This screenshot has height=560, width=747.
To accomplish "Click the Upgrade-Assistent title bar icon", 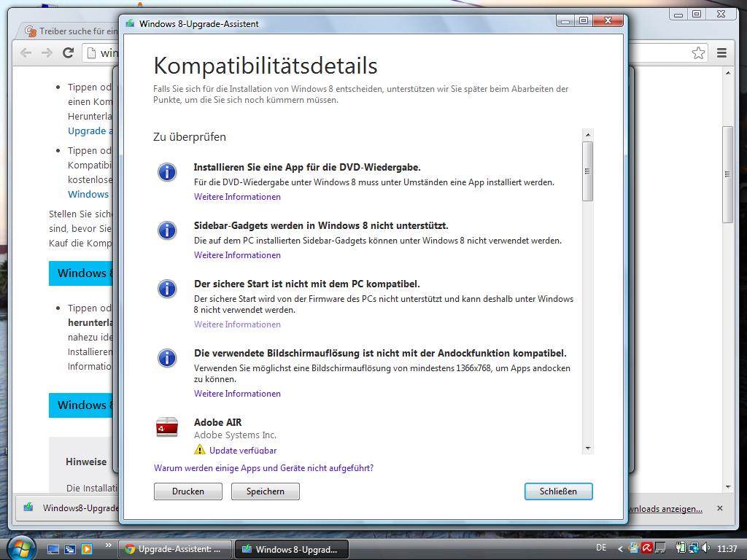I will pos(130,23).
